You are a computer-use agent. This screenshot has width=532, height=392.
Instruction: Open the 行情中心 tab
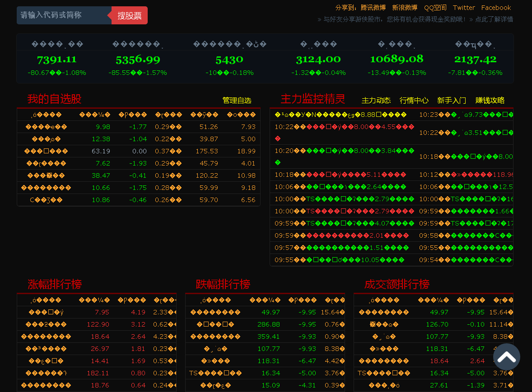click(414, 100)
